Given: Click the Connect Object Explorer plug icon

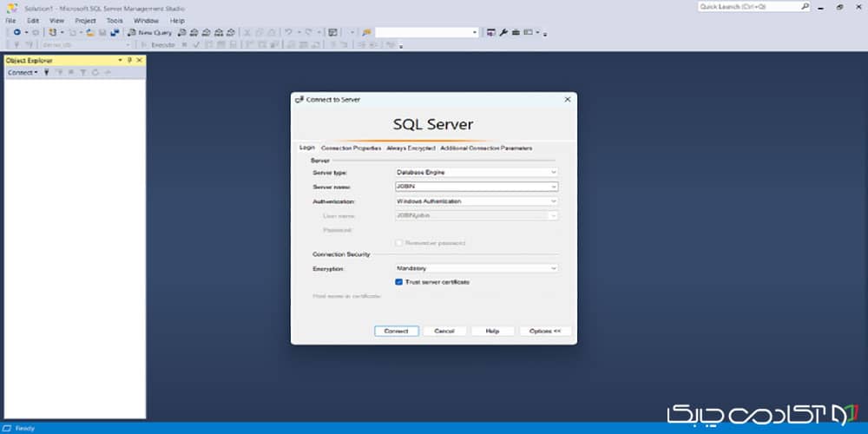Looking at the screenshot, I should tap(47, 73).
